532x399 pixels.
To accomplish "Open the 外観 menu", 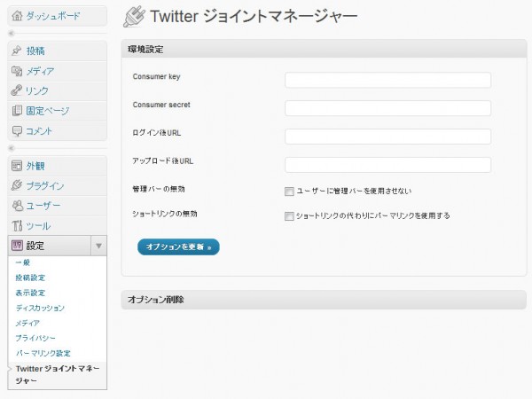I will (35, 166).
